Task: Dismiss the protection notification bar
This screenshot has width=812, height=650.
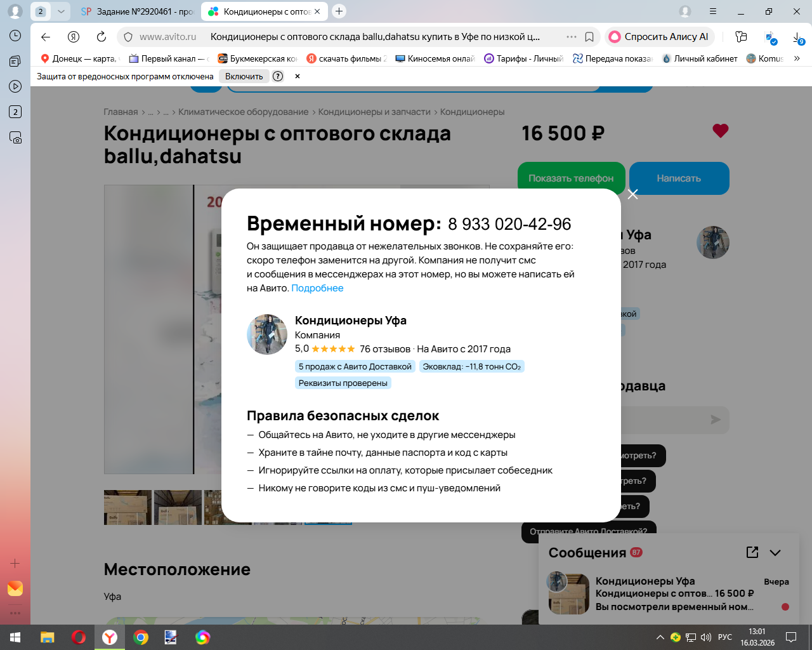Action: [x=298, y=76]
